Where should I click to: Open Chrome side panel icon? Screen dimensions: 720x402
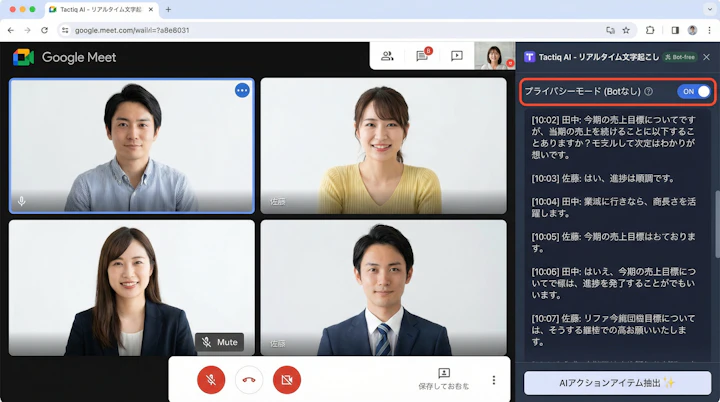click(x=675, y=30)
